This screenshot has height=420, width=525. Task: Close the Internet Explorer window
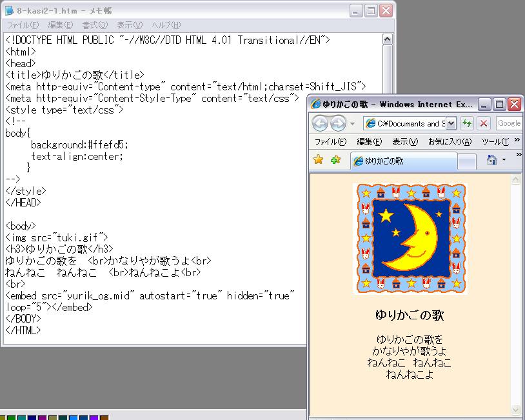[515, 105]
